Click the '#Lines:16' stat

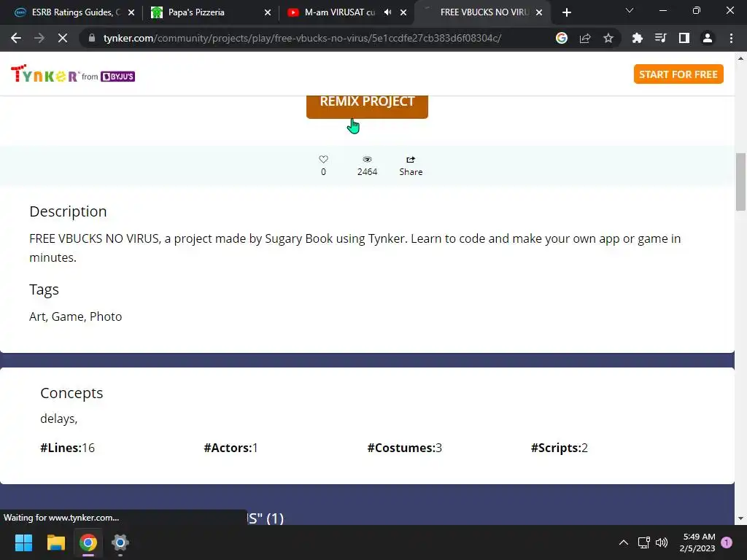tap(68, 448)
